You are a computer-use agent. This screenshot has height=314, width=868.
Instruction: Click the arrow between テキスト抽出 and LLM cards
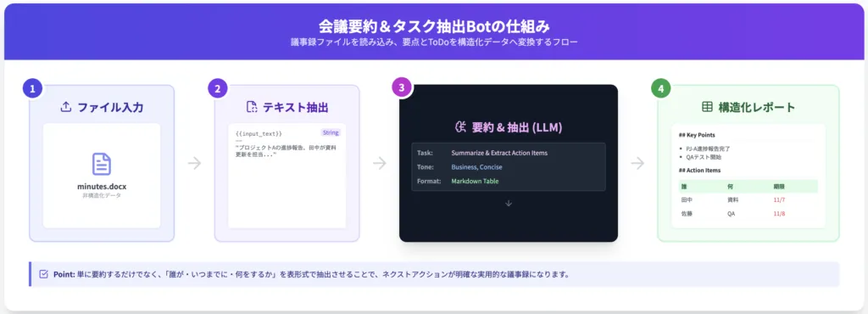point(379,164)
